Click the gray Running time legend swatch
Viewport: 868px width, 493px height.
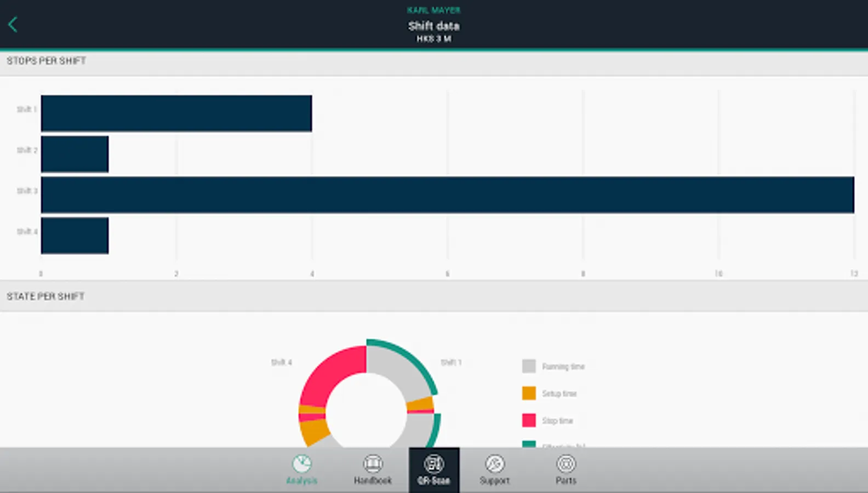coord(529,366)
